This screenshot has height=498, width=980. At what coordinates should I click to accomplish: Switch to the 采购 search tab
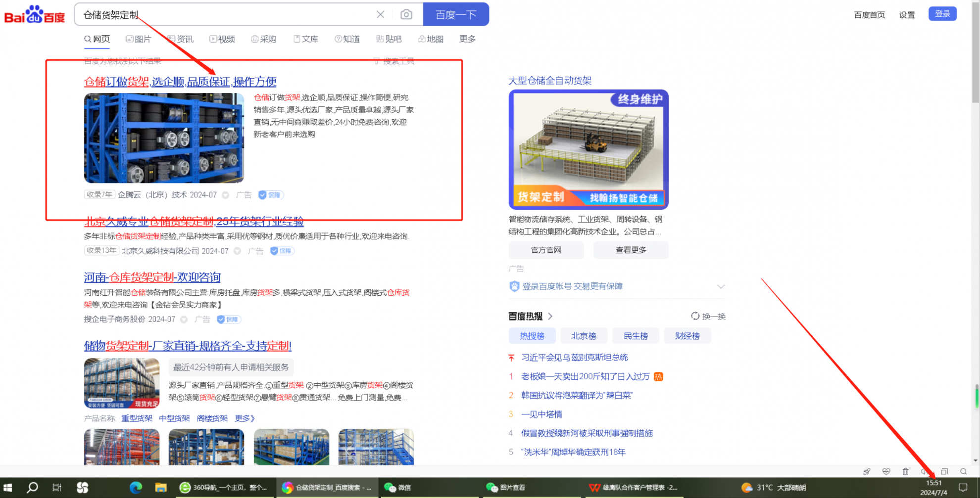[264, 39]
